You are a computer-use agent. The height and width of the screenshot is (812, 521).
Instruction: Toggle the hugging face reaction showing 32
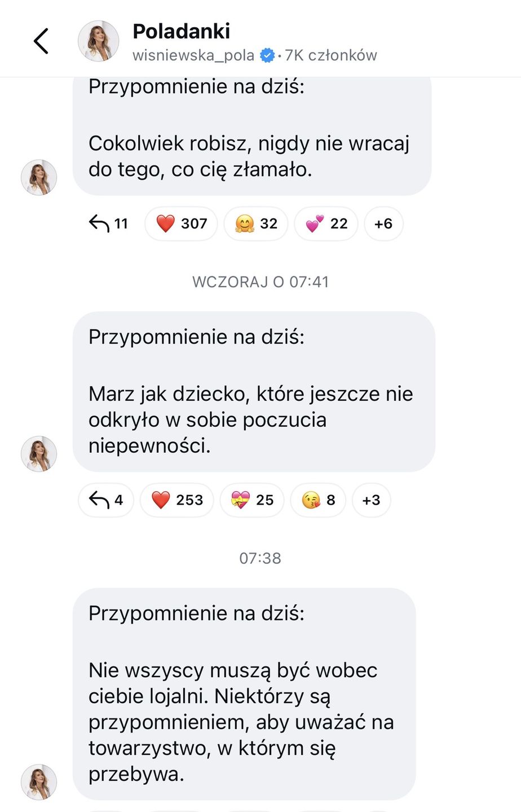coord(256,223)
